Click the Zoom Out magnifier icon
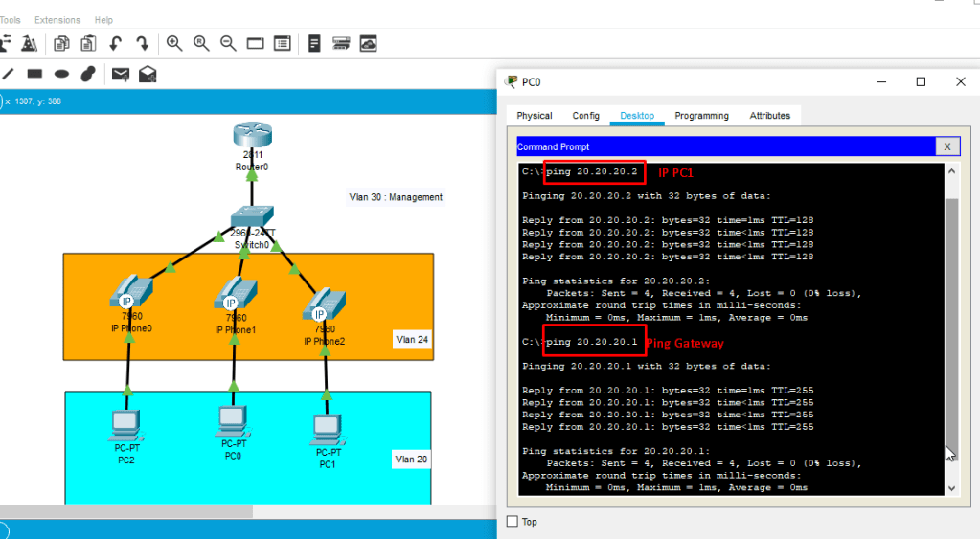The height and width of the screenshot is (539, 980). point(228,43)
